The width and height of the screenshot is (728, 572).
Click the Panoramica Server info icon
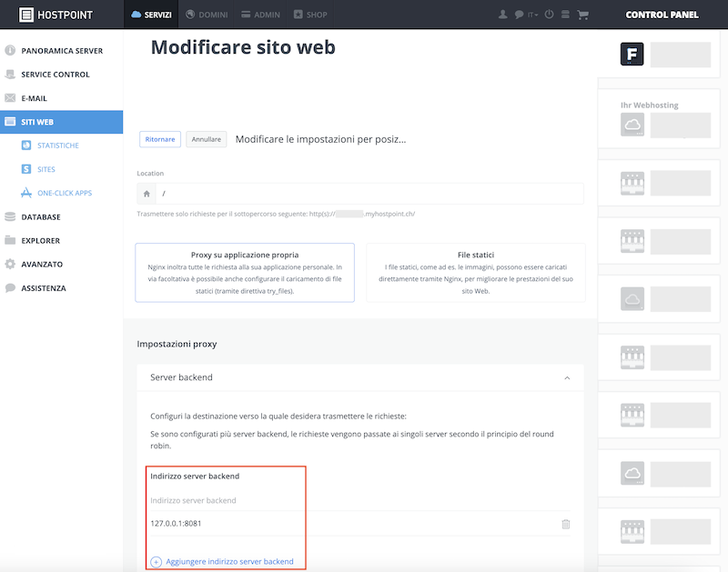coord(10,50)
